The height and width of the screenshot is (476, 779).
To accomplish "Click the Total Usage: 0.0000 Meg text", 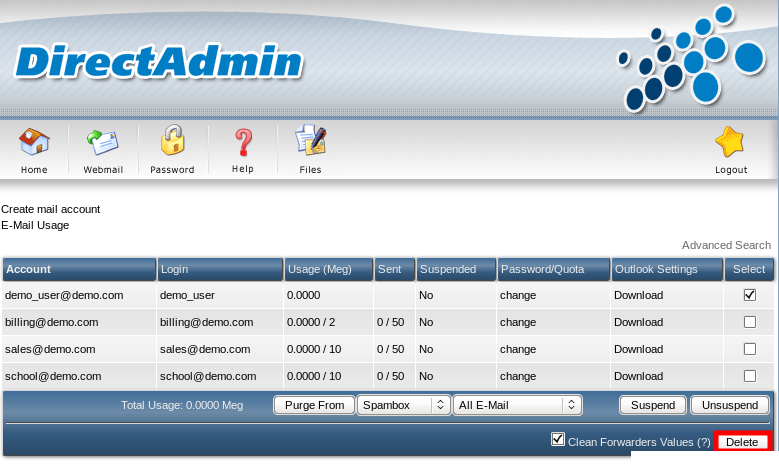I will coord(182,405).
